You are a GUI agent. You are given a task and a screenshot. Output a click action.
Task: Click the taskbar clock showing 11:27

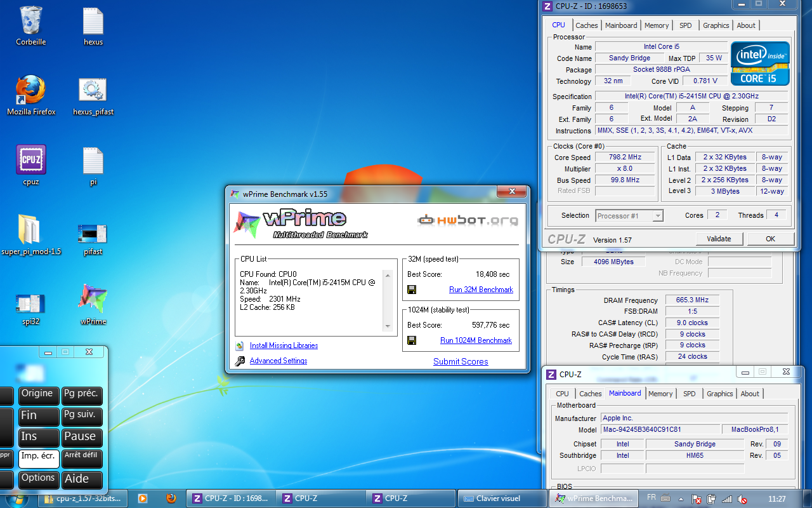[777, 499]
